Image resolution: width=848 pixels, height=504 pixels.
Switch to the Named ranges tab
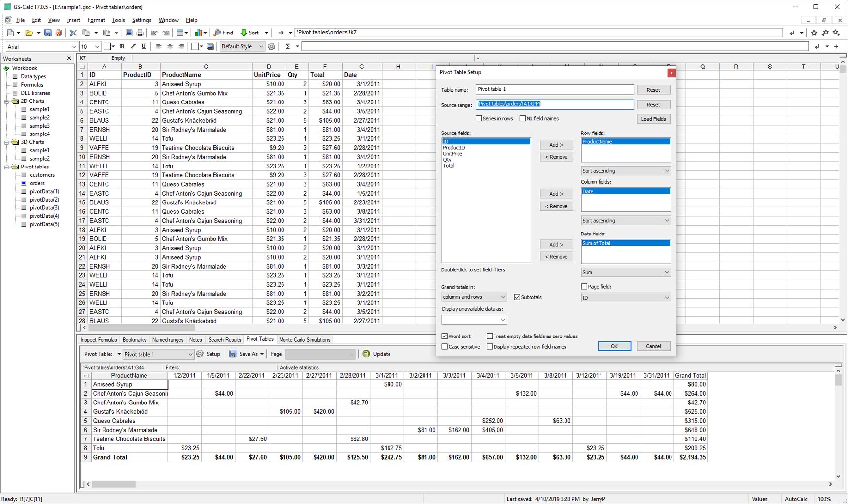(x=168, y=340)
